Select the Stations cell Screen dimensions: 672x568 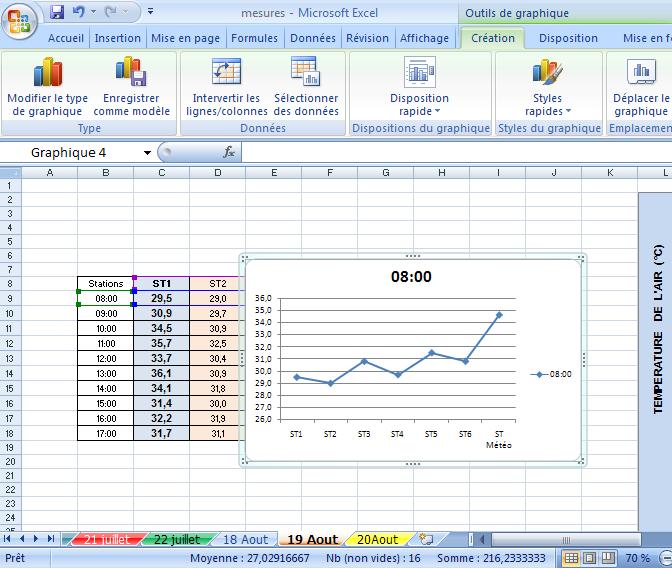click(x=105, y=283)
